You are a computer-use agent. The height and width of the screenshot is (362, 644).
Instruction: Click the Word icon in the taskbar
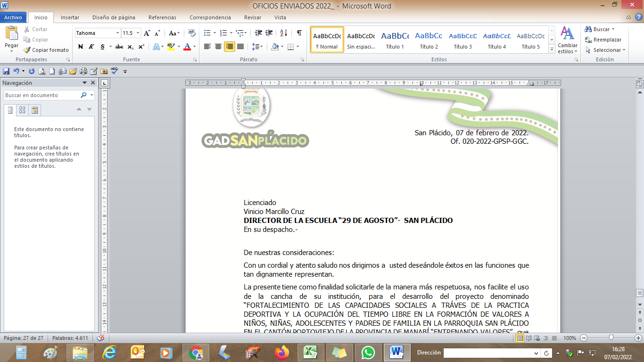(397, 352)
